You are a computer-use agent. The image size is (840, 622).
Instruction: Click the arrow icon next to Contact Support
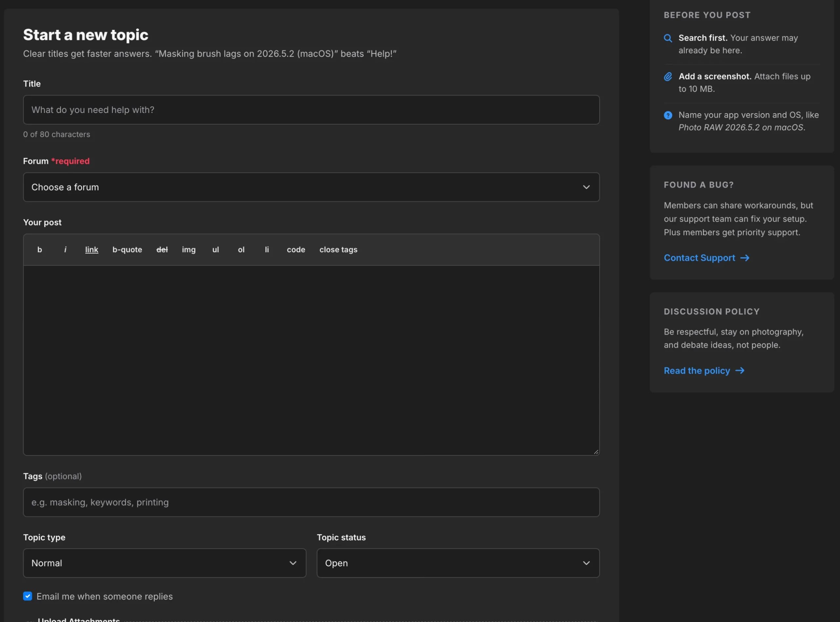[745, 258]
